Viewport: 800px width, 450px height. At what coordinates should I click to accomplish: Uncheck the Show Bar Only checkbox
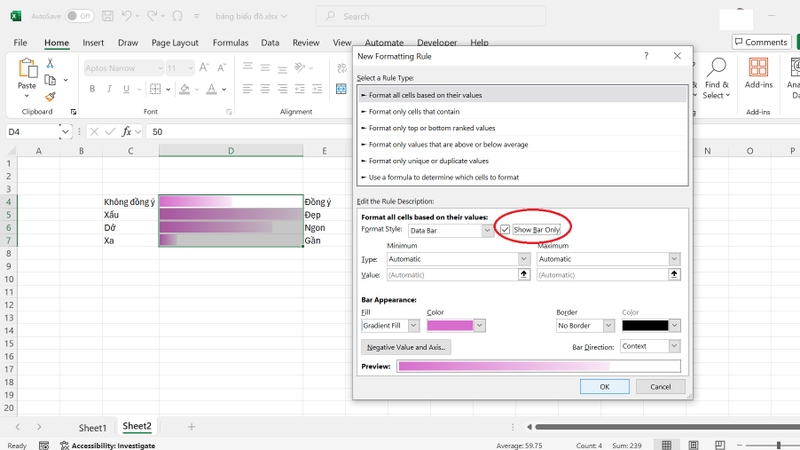[x=505, y=230]
